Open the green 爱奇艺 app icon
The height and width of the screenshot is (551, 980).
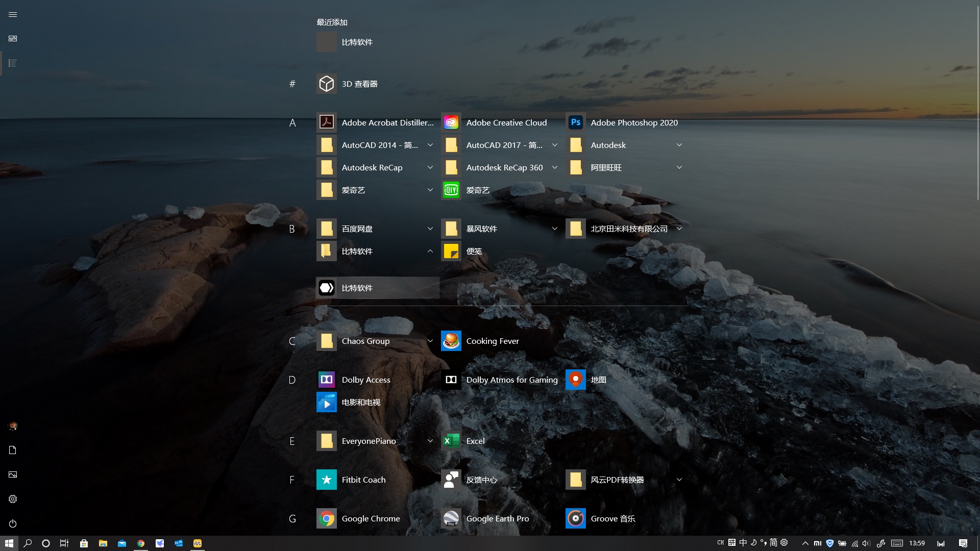click(451, 190)
